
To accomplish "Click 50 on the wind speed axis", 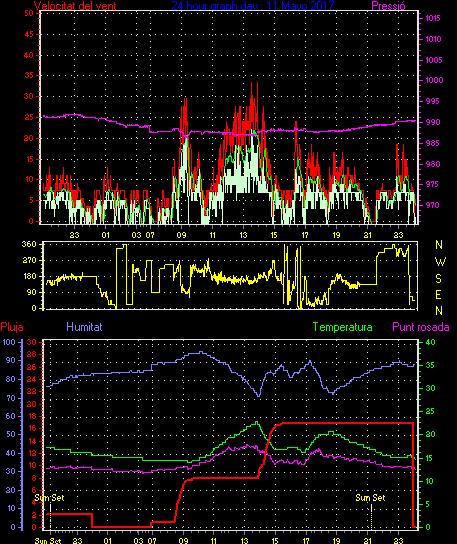I will coord(29,13).
